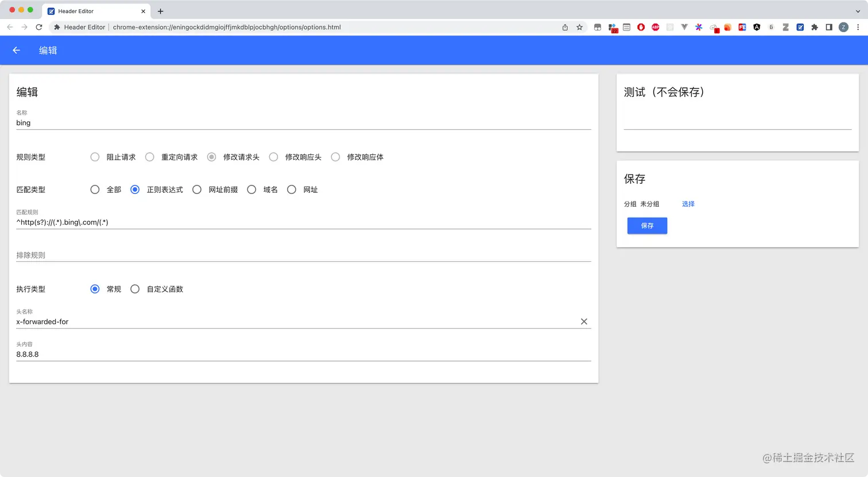Click the browser address bar URL

[x=227, y=27]
